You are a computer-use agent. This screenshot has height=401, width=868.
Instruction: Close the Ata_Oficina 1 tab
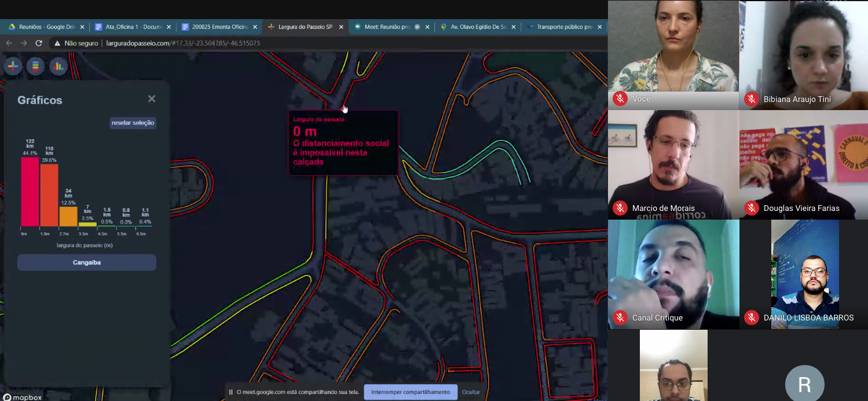point(169,27)
